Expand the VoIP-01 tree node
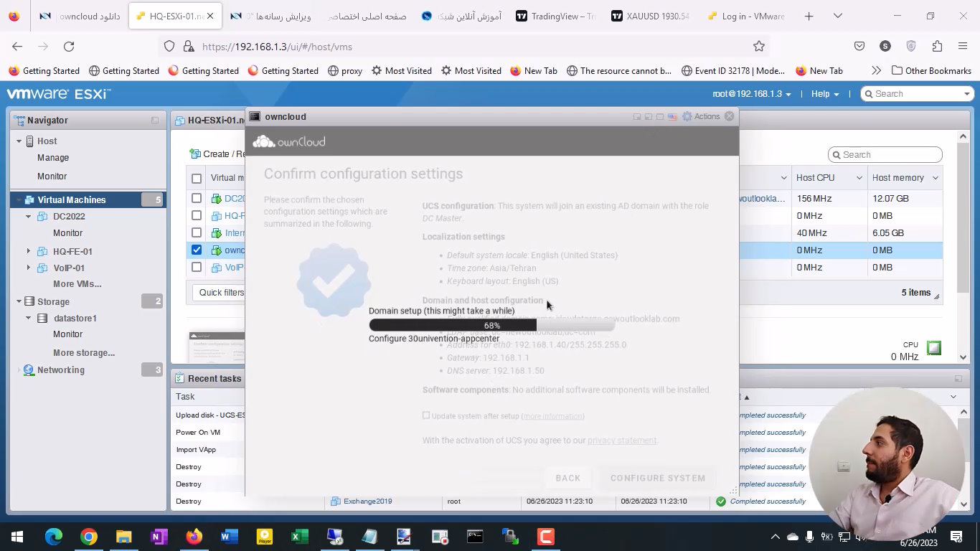Viewport: 980px width, 551px height. [x=29, y=268]
